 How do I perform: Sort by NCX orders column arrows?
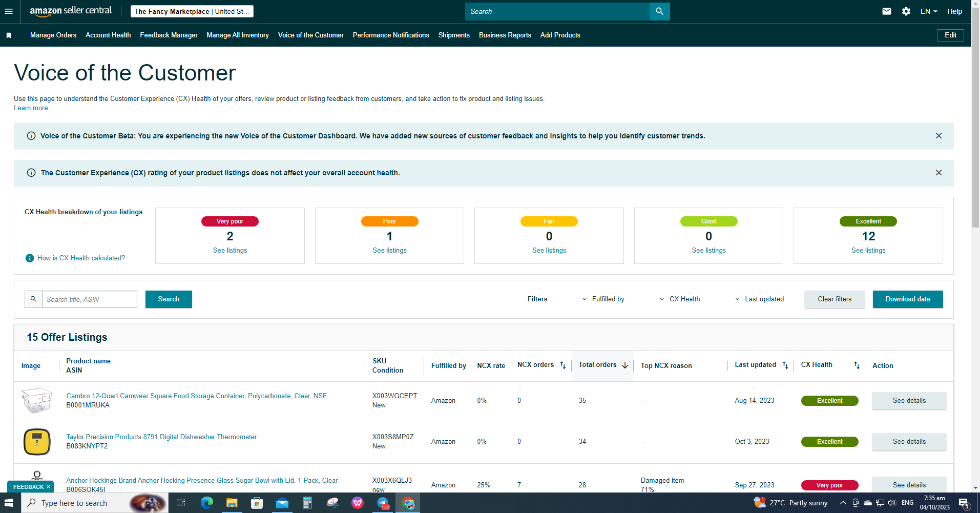tap(563, 365)
